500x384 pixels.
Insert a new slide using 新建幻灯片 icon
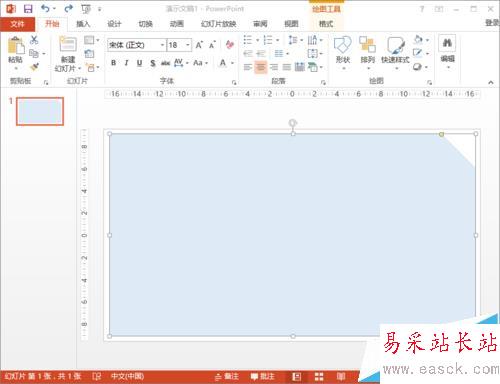tap(68, 45)
